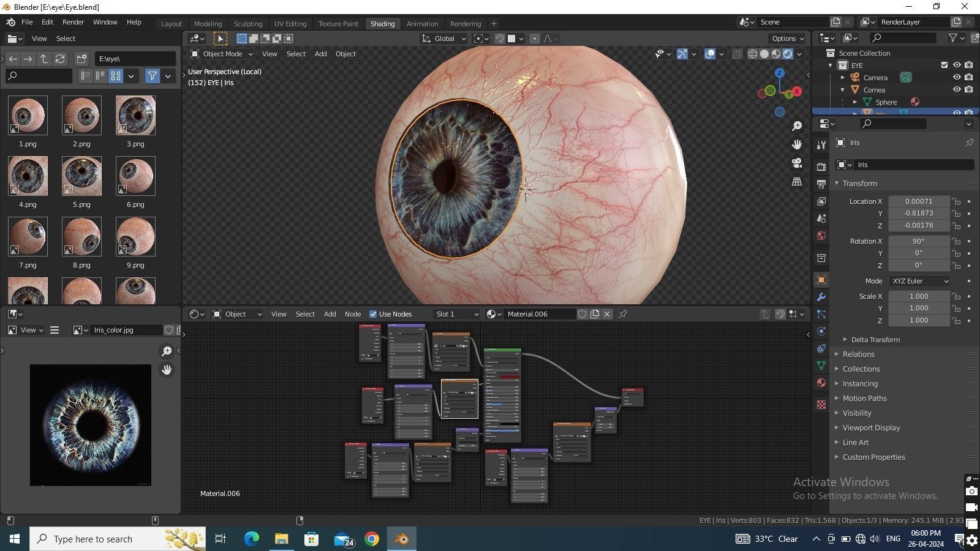Open Global transform orientation dropdown
This screenshot has width=980, height=551.
(x=443, y=39)
